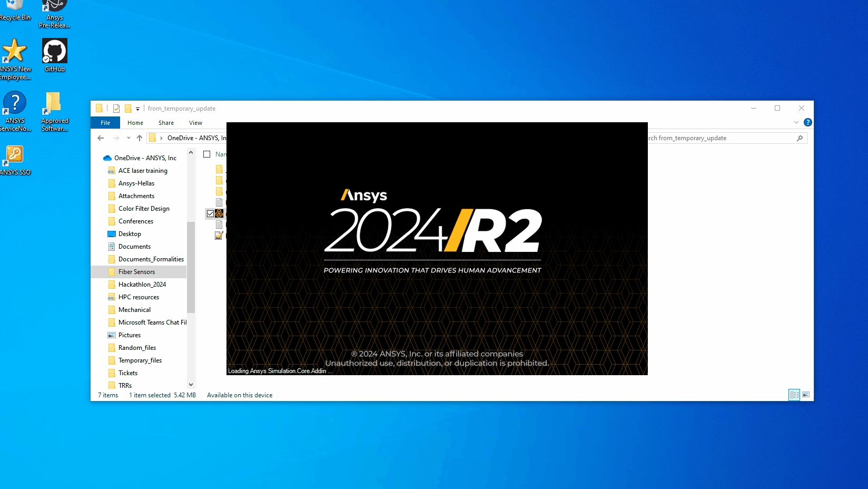Image resolution: width=868 pixels, height=489 pixels.
Task: Click the Name column header
Action: point(220,154)
